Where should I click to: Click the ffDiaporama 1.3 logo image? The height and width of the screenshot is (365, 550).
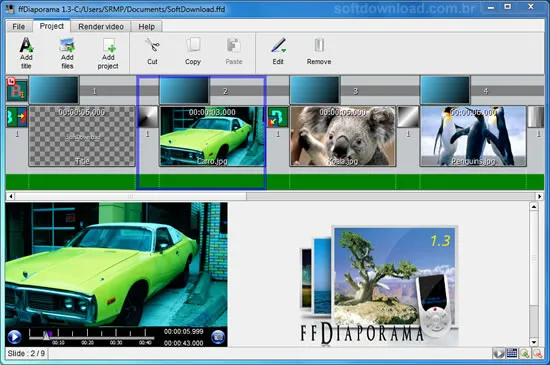coord(379,285)
